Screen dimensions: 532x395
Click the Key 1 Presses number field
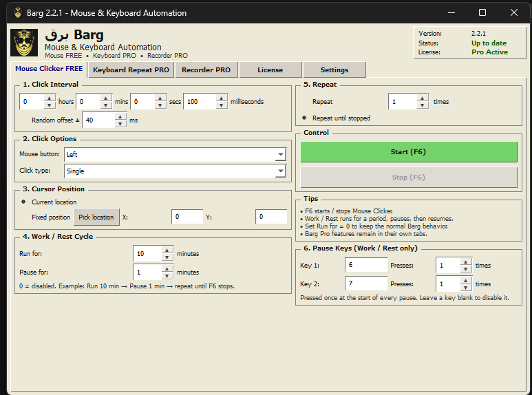(449, 266)
